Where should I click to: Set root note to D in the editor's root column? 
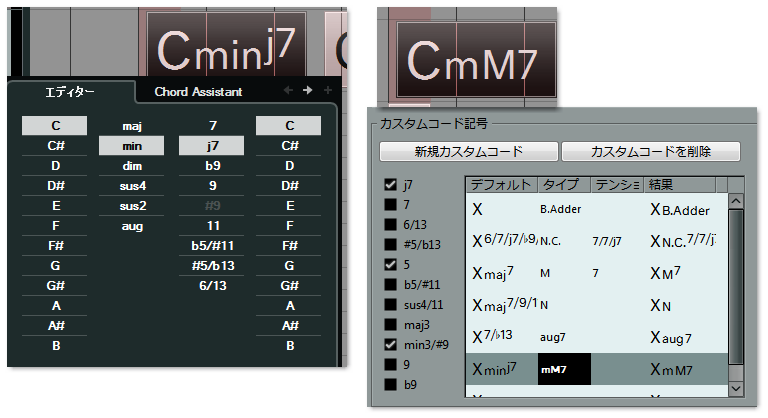click(54, 166)
